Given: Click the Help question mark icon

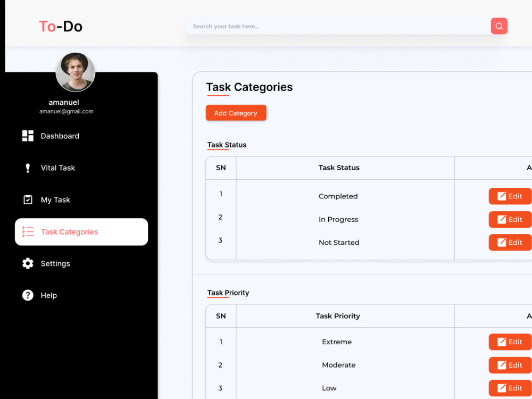Looking at the screenshot, I should coord(28,295).
